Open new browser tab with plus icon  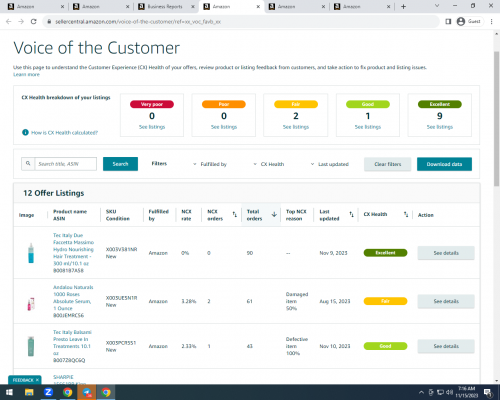[x=403, y=6]
